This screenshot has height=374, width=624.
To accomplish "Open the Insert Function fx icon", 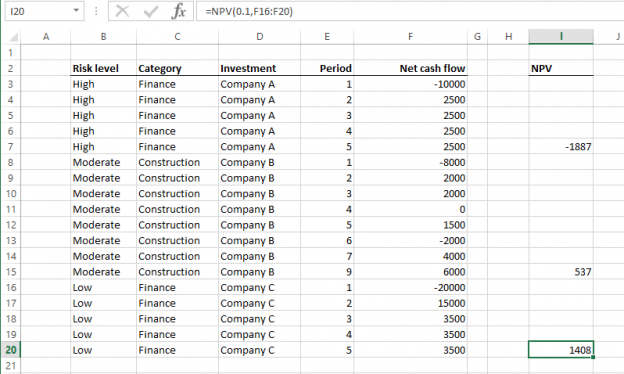I will [x=179, y=11].
